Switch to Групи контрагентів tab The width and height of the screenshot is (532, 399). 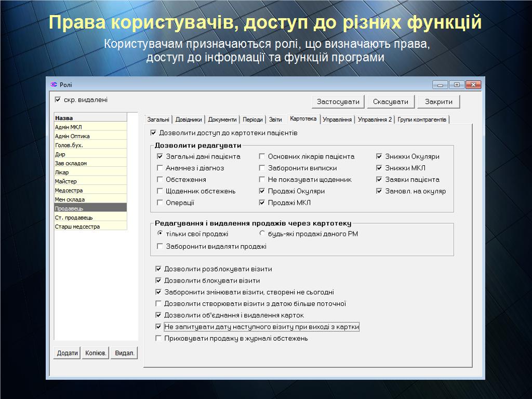pyautogui.click(x=422, y=119)
